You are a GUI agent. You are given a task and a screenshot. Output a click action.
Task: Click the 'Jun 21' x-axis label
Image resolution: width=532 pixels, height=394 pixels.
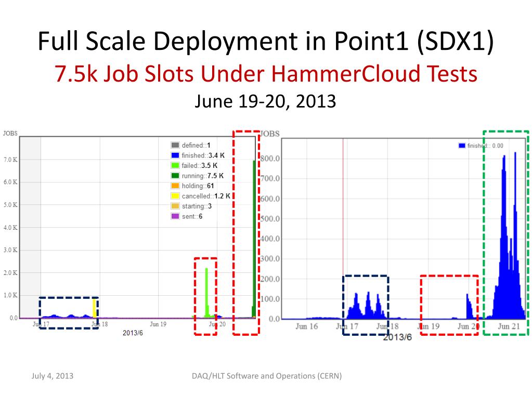click(x=509, y=326)
